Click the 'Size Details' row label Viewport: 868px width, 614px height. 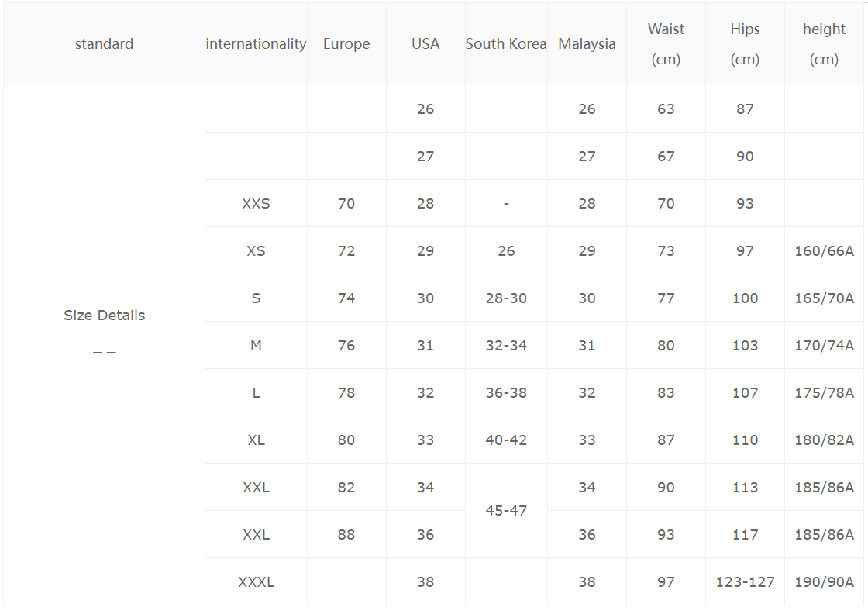pos(104,316)
